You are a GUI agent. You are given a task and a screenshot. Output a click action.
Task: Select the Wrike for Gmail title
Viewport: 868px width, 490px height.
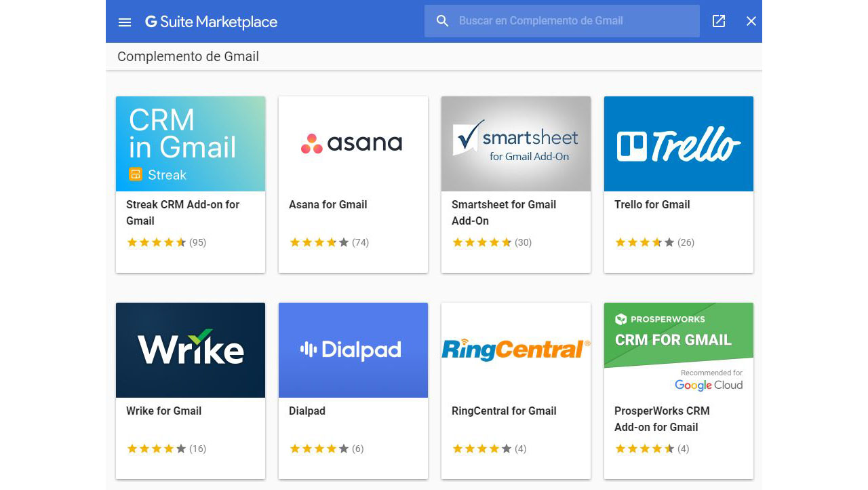pos(164,411)
